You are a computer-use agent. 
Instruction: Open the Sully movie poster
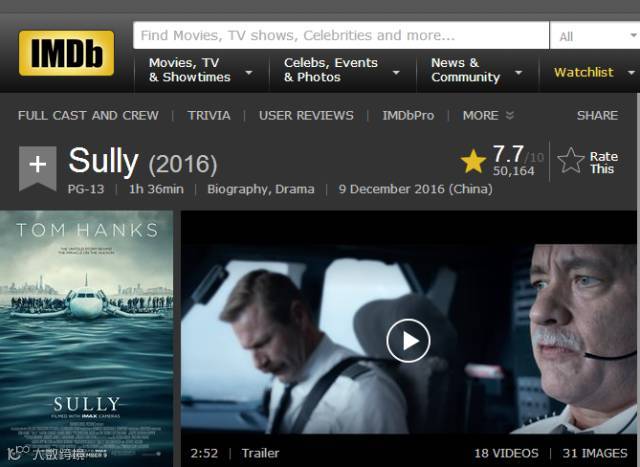(87, 339)
